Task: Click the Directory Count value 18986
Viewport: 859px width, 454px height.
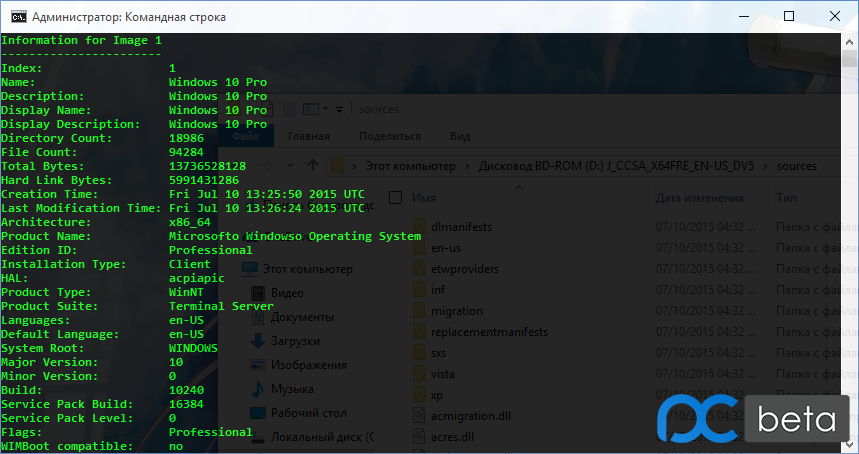Action: pyautogui.click(x=186, y=138)
